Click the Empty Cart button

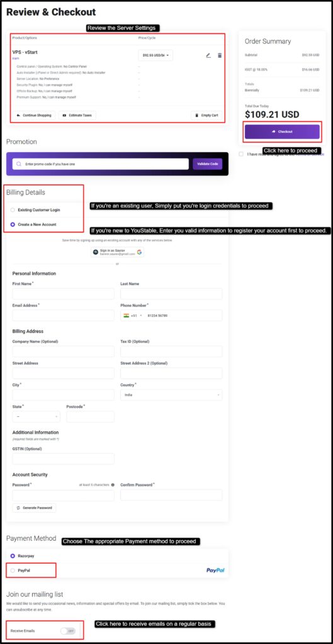[206, 116]
